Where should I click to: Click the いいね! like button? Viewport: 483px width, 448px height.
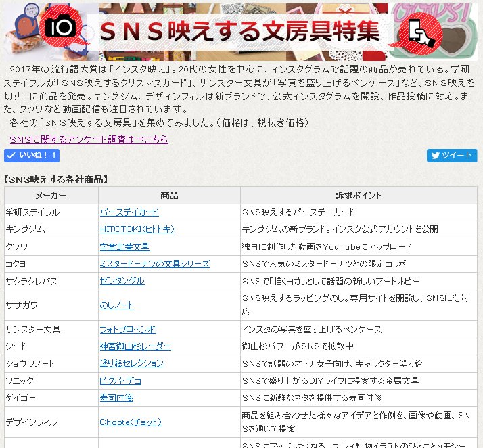(x=32, y=155)
